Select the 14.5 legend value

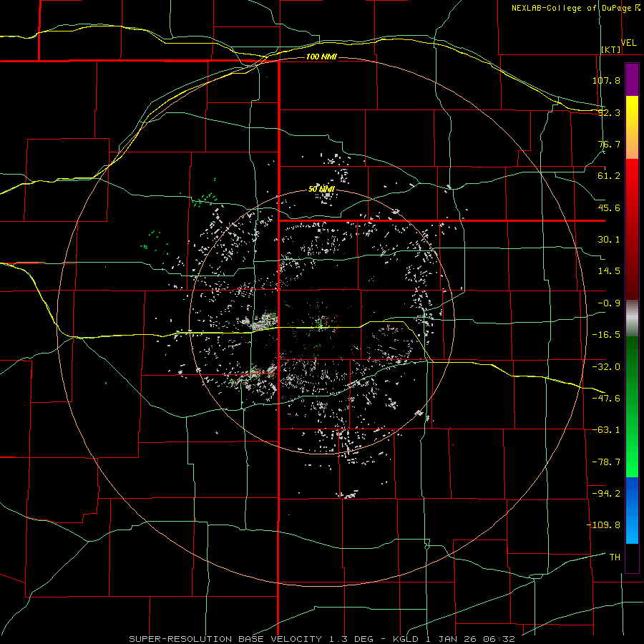click(x=609, y=271)
